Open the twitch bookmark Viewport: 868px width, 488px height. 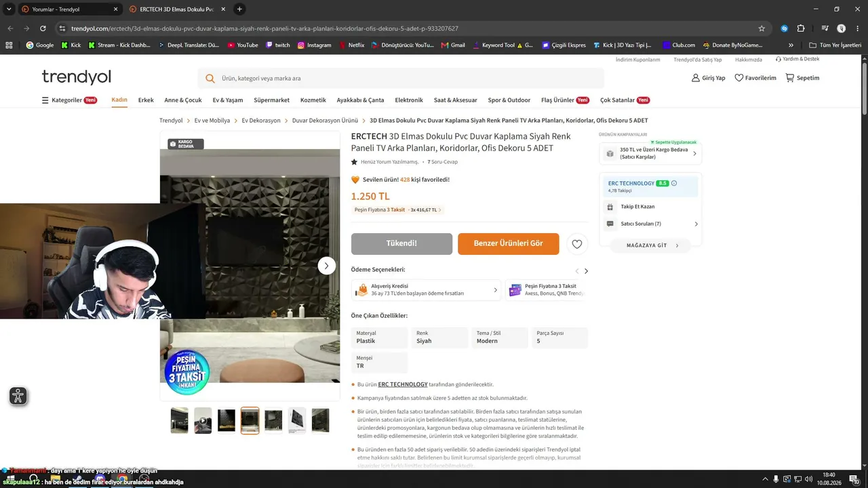pyautogui.click(x=278, y=45)
